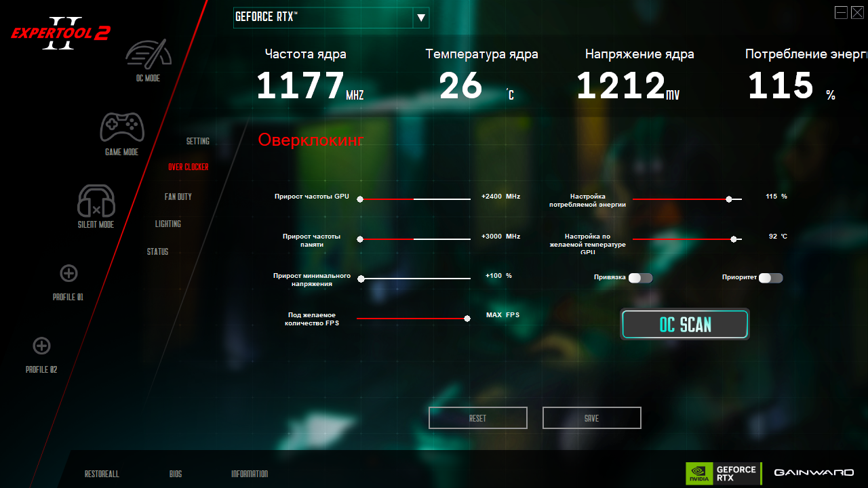868x488 pixels.
Task: Click the ExperTool 2 logo
Action: [x=60, y=33]
